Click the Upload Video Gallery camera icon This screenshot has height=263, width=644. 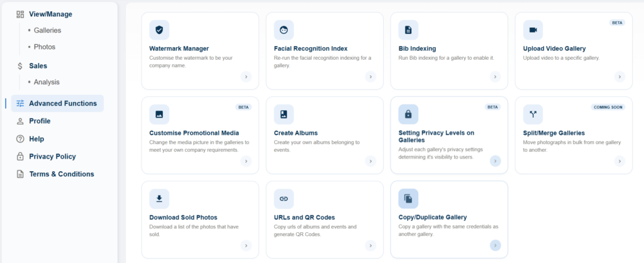tap(533, 30)
